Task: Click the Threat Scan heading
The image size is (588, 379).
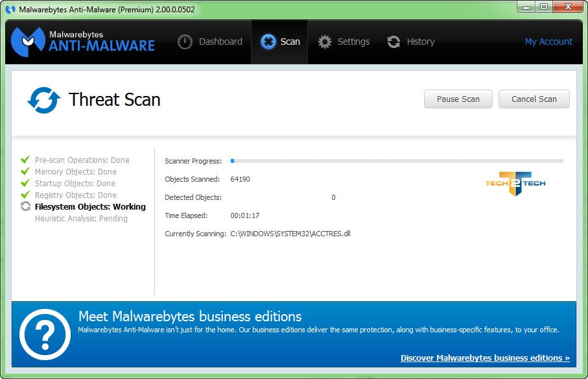Action: [x=115, y=100]
